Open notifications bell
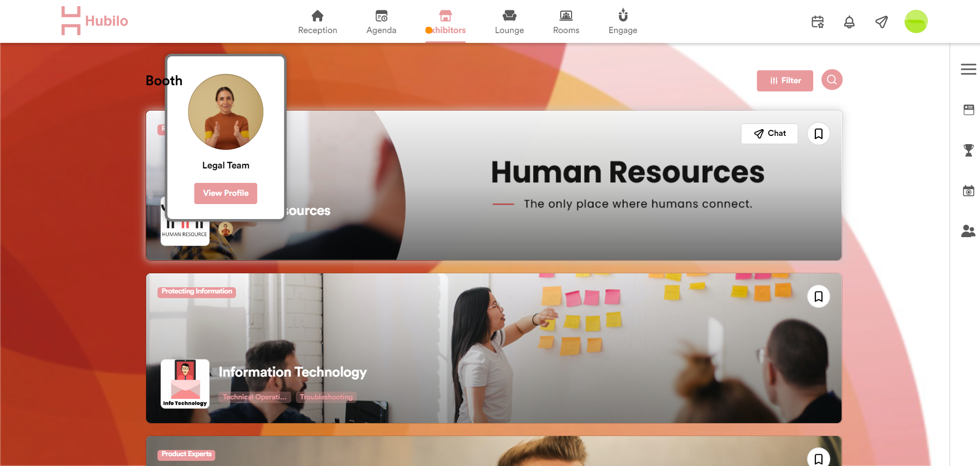Image resolution: width=980 pixels, height=466 pixels. [849, 22]
